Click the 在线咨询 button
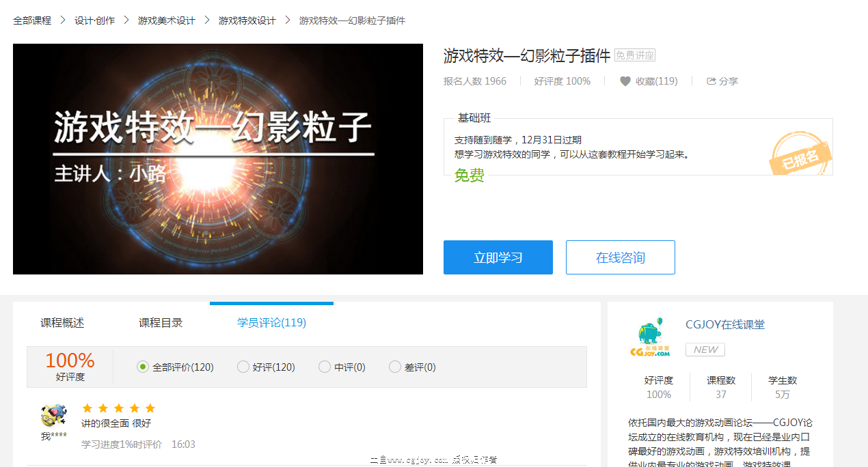This screenshot has height=467, width=868. coord(621,257)
